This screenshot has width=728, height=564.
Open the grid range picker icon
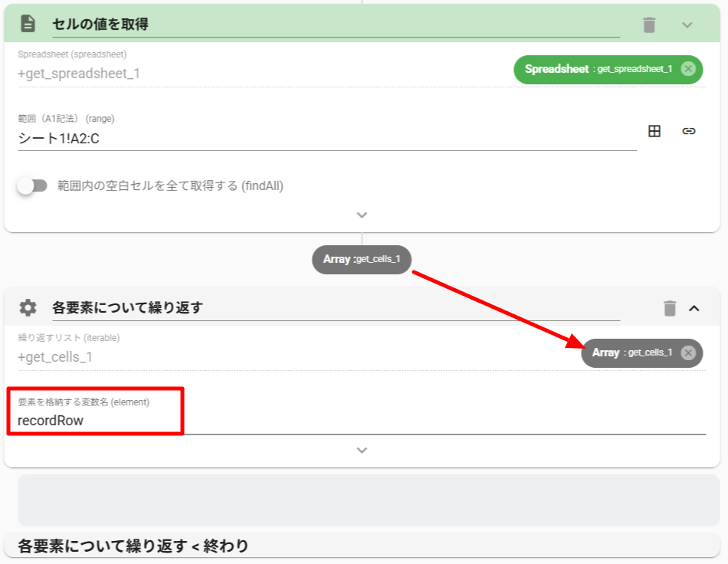pyautogui.click(x=654, y=131)
